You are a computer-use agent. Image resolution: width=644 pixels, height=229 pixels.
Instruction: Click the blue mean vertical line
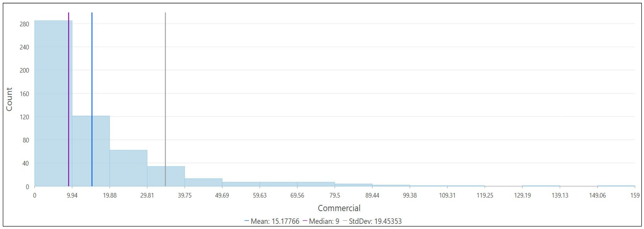tap(92, 63)
